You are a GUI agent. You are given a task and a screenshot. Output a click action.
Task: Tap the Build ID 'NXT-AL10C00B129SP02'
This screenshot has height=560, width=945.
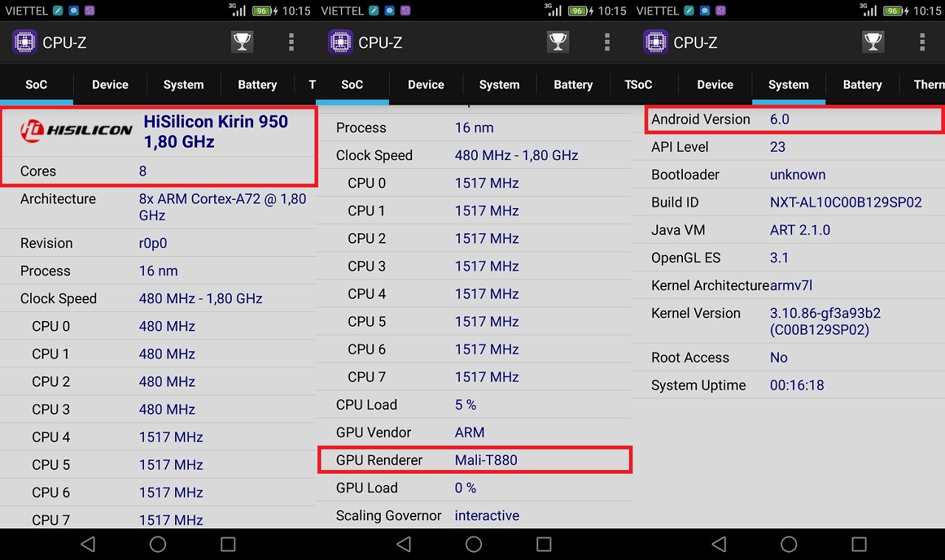846,202
